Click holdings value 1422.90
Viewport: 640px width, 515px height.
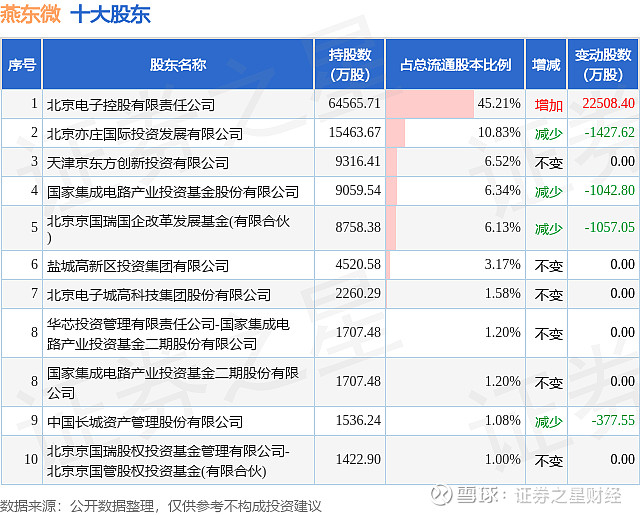[x=358, y=459]
